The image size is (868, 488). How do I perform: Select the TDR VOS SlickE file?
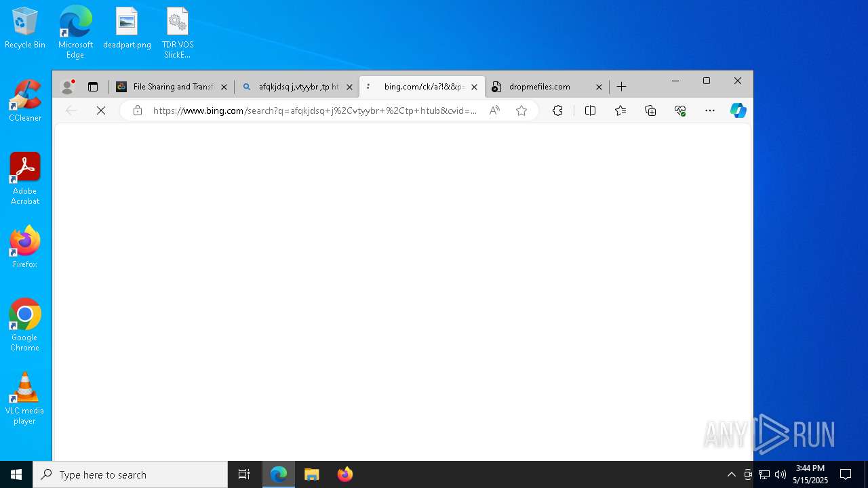pyautogui.click(x=178, y=33)
